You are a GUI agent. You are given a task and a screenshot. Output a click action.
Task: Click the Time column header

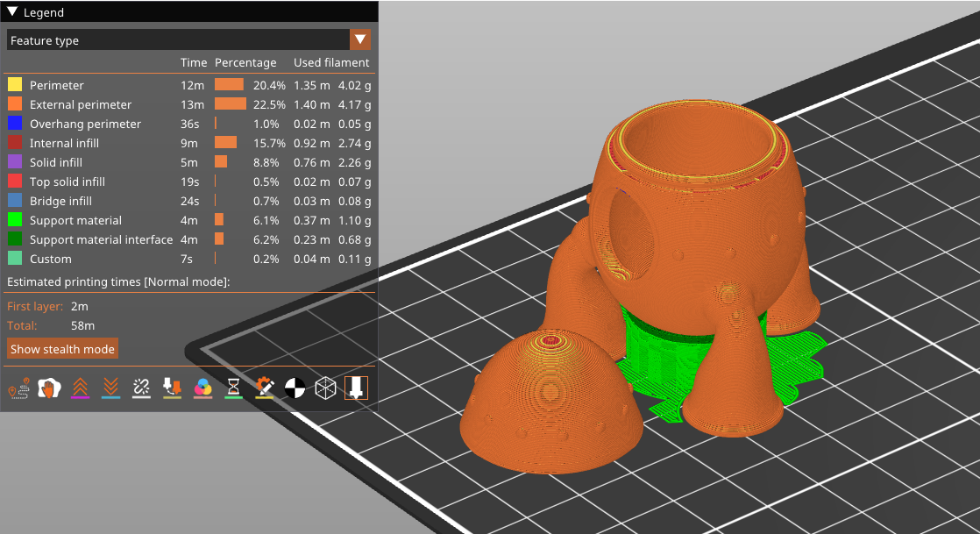[x=194, y=62]
